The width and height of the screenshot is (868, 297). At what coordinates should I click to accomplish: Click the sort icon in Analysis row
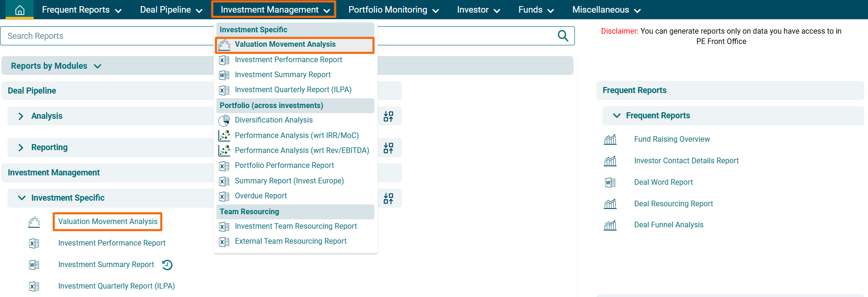(x=388, y=116)
